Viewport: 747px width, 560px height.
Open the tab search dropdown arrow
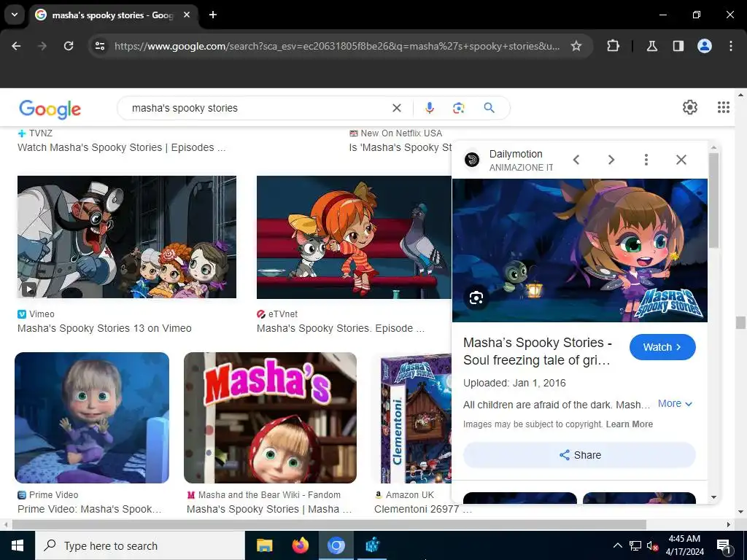(x=15, y=15)
